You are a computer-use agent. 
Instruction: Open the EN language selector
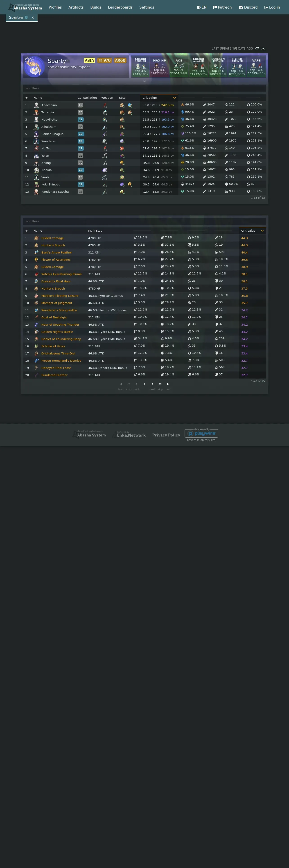pos(201,7)
